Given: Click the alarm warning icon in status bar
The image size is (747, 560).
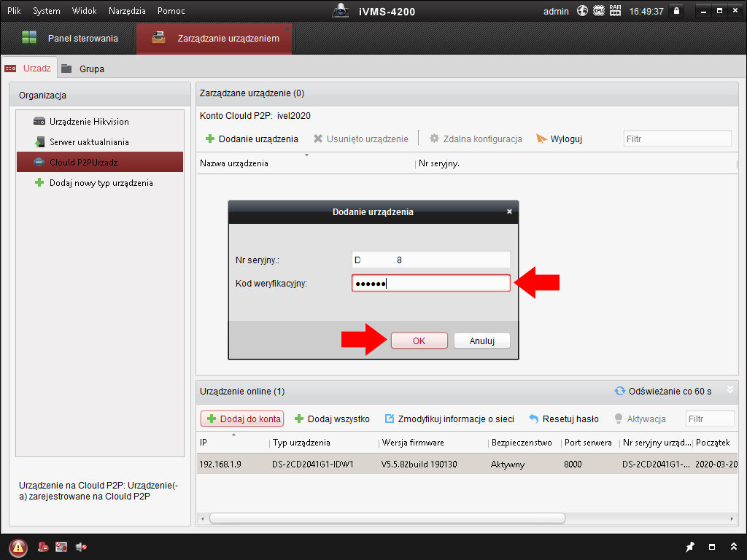Looking at the screenshot, I should click(19, 547).
